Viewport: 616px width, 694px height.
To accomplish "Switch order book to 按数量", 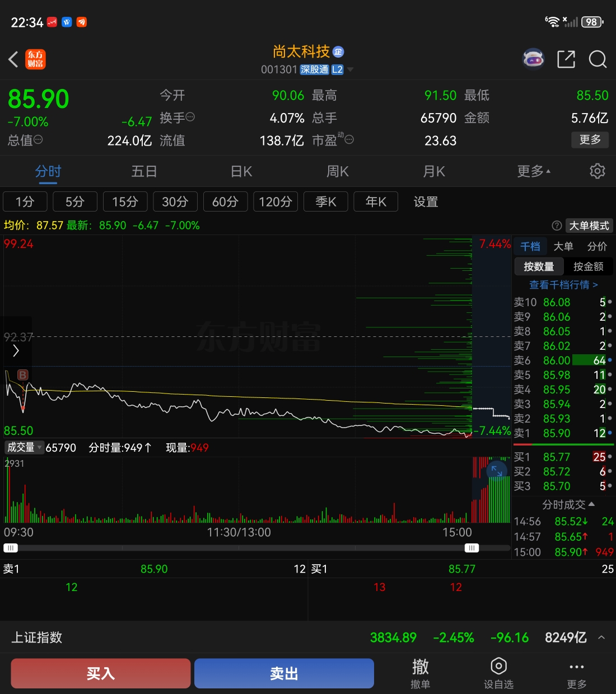I will coord(539,266).
